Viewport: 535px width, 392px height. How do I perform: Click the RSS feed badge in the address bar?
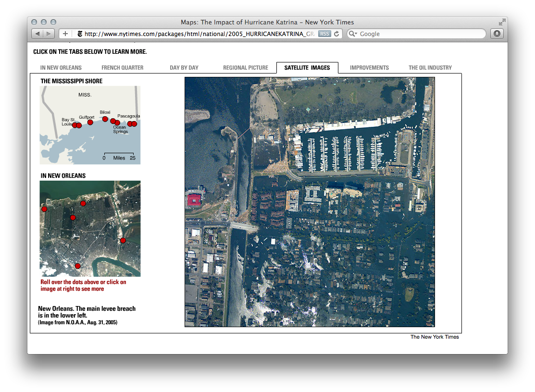[324, 34]
